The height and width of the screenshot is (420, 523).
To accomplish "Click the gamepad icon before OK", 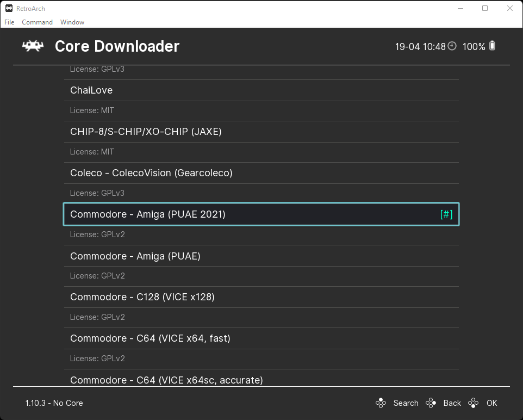I will (474, 403).
